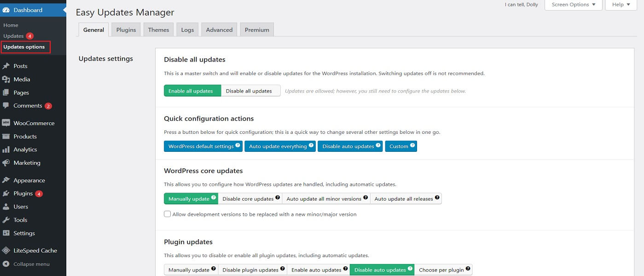The image size is (644, 276).
Task: Click the Updates count badge 4
Action: point(29,36)
